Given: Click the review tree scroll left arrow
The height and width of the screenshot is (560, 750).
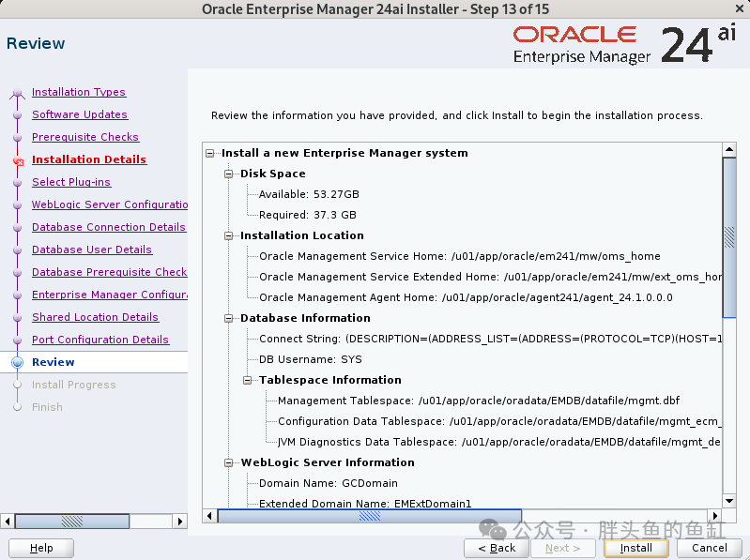Looking at the screenshot, I should coord(209,516).
